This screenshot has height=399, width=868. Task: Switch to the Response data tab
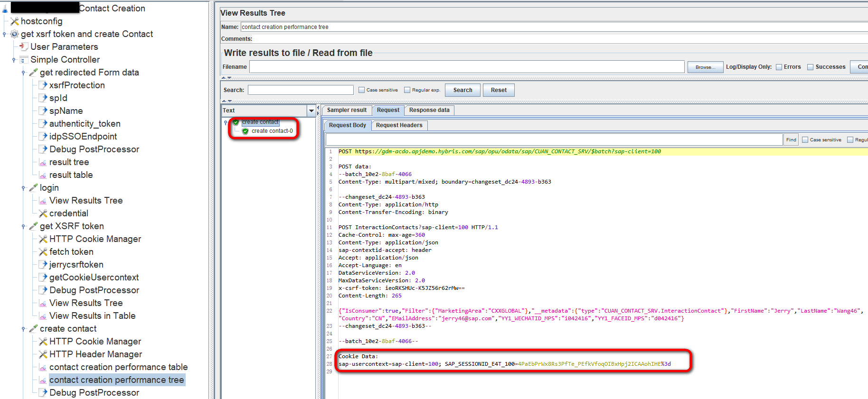[x=429, y=110]
